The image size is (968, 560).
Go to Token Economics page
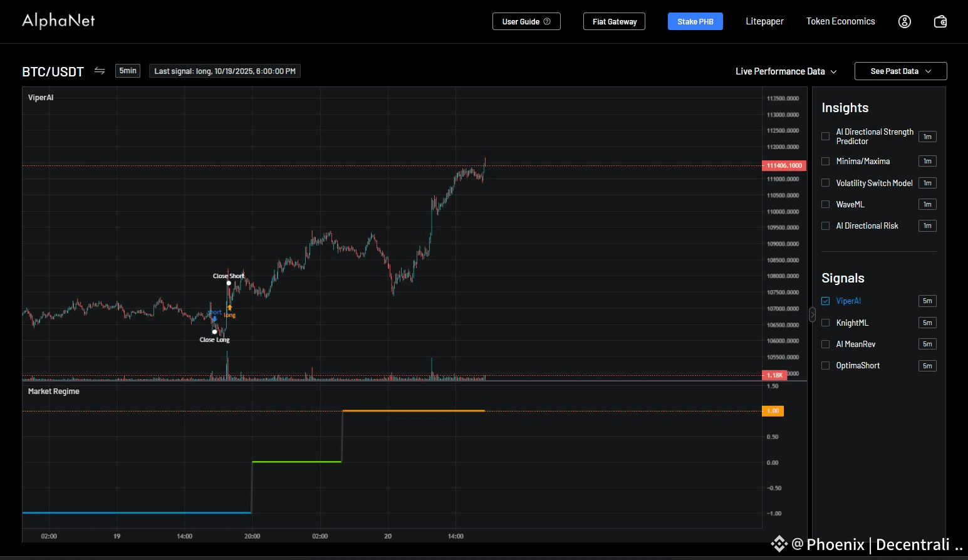pos(840,21)
